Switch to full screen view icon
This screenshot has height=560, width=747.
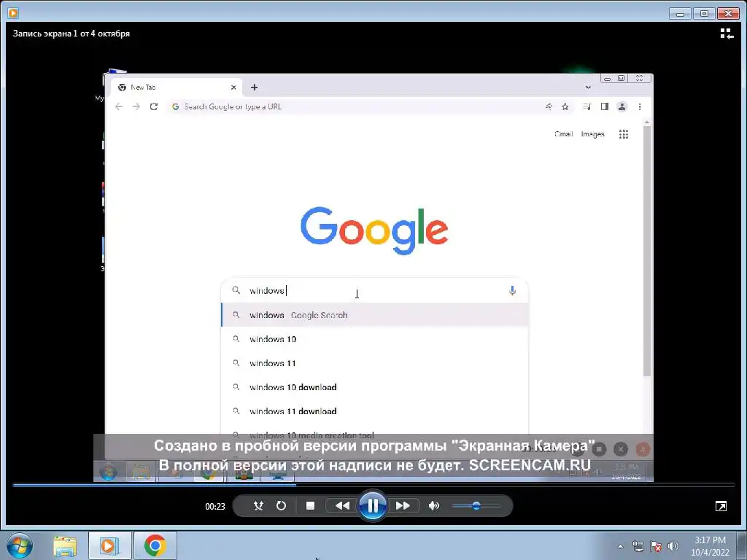[721, 506]
